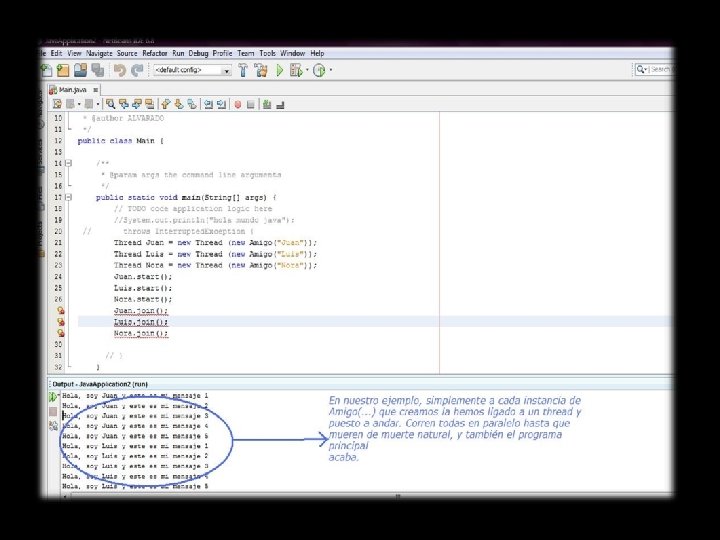Image resolution: width=720 pixels, height=540 pixels.
Task: Click the Build Project hammer icon
Action: pos(243,70)
